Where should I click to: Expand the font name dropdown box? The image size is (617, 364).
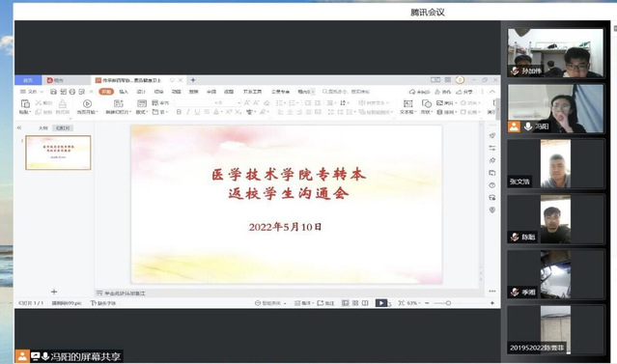coord(194,102)
